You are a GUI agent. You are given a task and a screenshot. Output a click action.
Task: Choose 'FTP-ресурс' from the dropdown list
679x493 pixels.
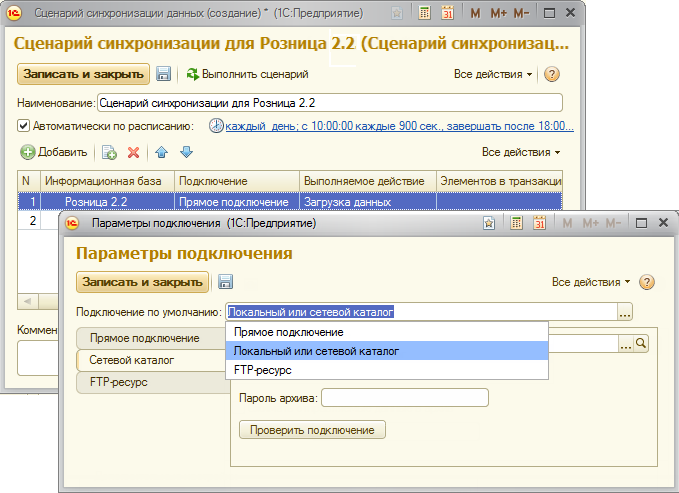(387, 370)
